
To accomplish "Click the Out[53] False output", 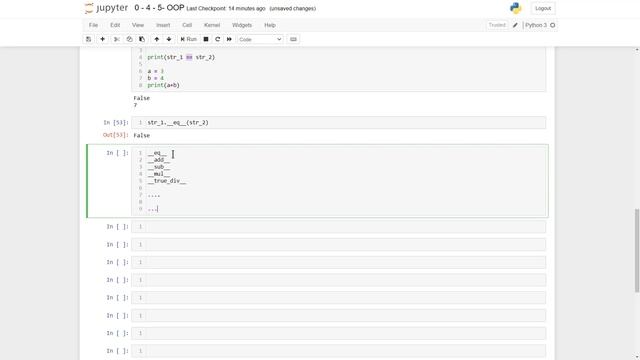I will pos(142,136).
